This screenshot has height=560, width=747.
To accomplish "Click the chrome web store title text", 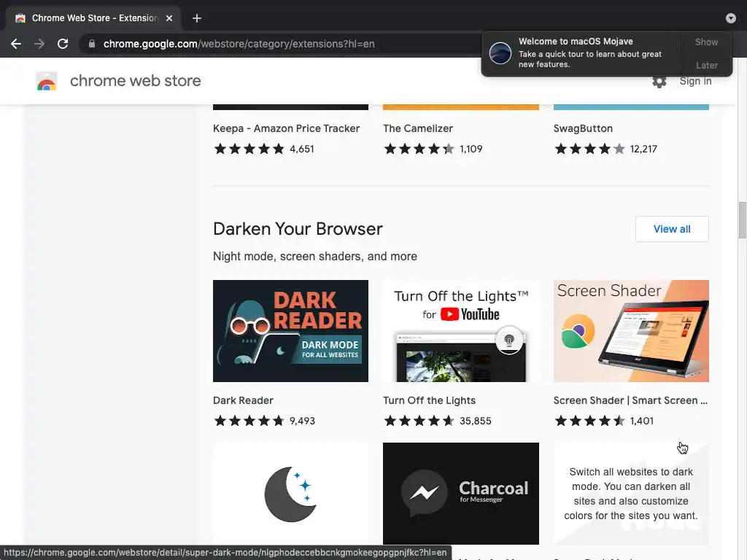I will coord(135,81).
